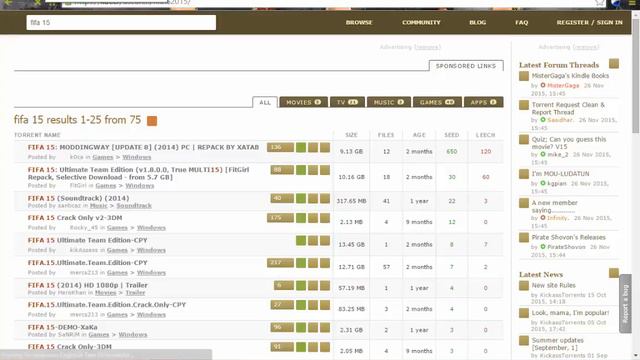Sort results by the SIZE column

351,135
